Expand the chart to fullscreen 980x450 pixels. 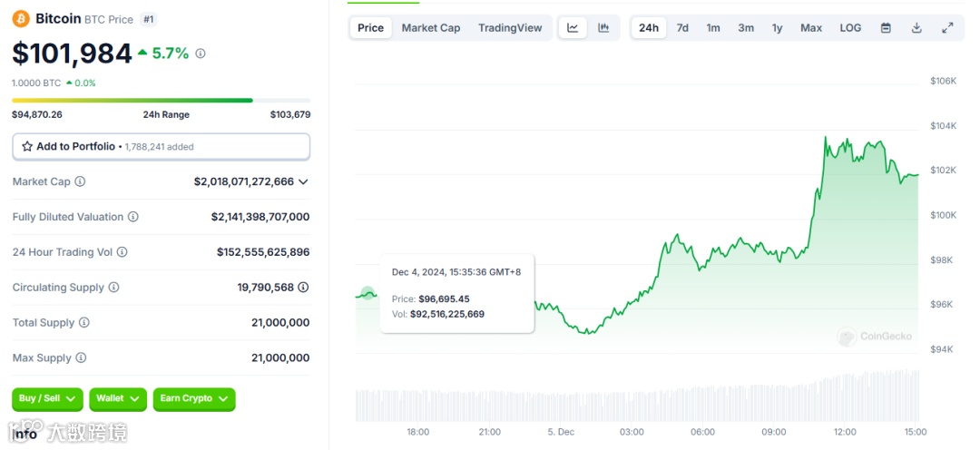point(947,28)
